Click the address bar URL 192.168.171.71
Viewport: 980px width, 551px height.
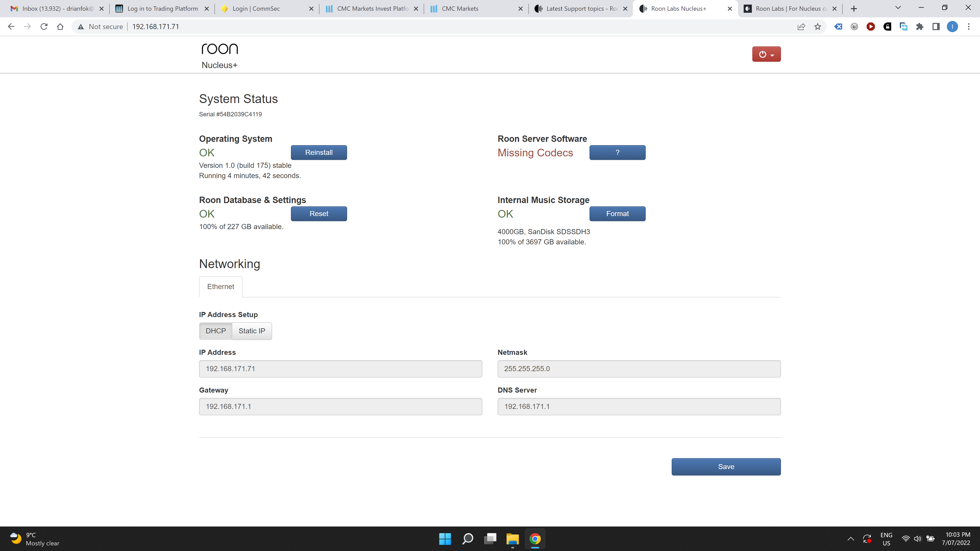(156, 27)
